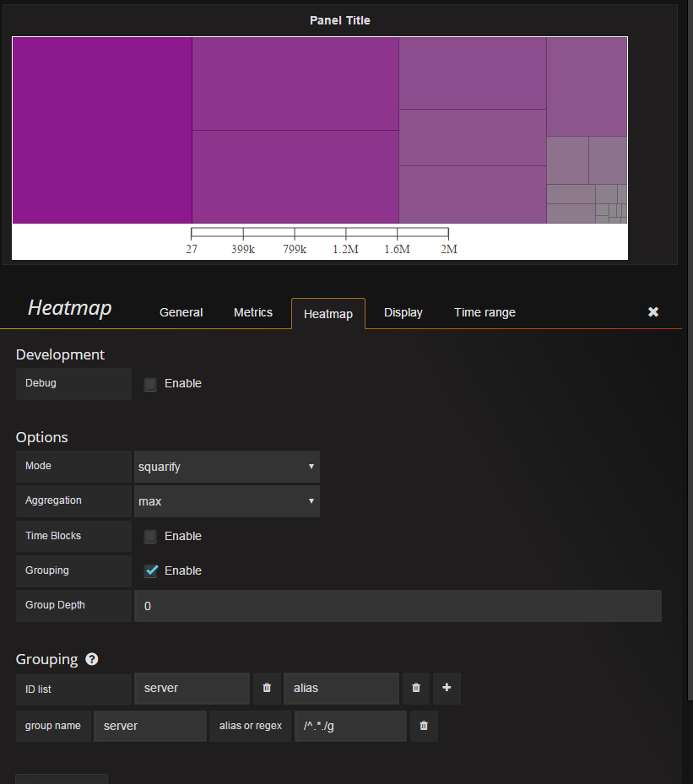
Task: Delete the server ID list entry
Action: [x=267, y=688]
